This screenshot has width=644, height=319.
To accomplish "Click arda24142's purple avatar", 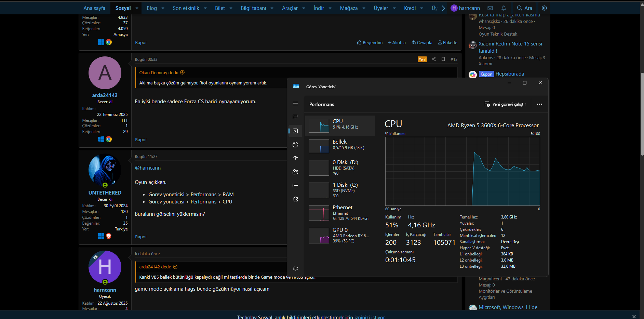I will point(105,73).
